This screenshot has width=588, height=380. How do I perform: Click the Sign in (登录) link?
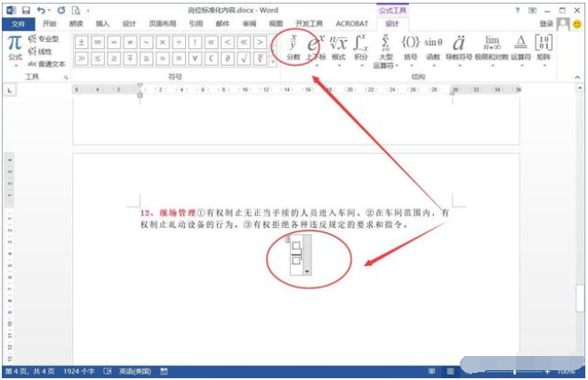tap(546, 23)
